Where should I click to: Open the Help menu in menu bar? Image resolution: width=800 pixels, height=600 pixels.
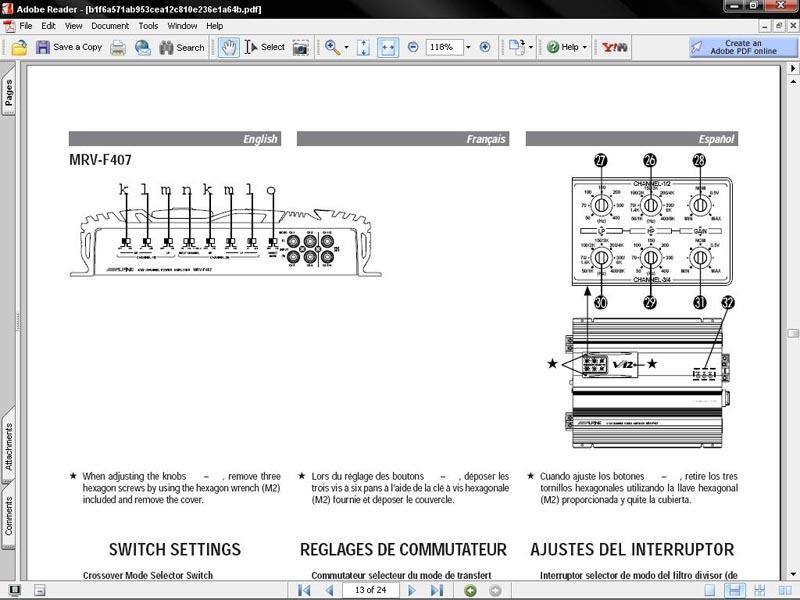click(215, 26)
